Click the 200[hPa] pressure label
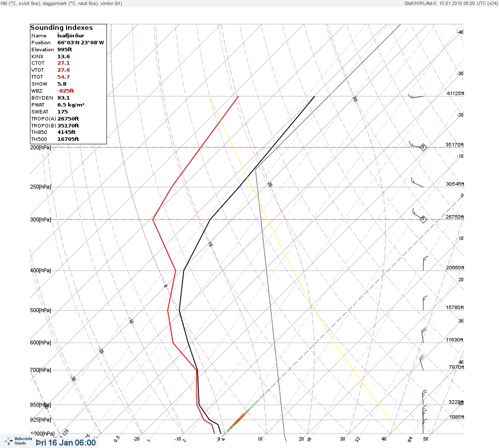 (40, 147)
